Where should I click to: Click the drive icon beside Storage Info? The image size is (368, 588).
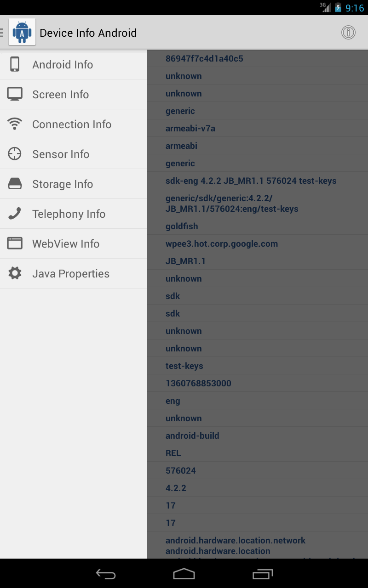15,184
